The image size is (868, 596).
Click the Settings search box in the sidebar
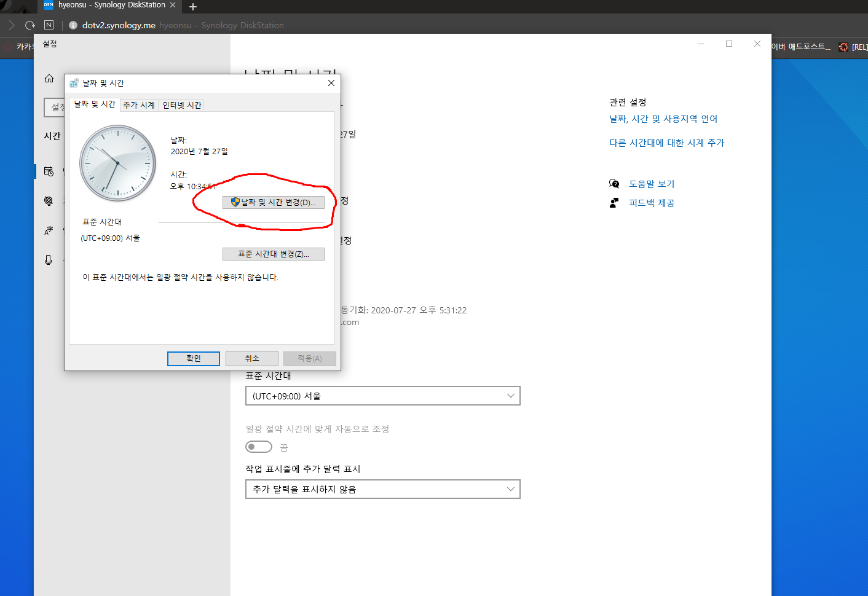click(55, 108)
